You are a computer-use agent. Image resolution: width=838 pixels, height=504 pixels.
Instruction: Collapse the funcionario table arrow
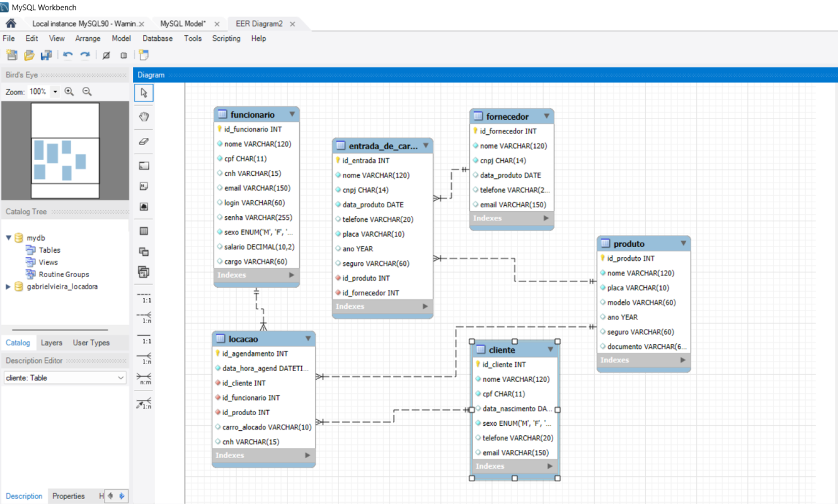pos(292,115)
